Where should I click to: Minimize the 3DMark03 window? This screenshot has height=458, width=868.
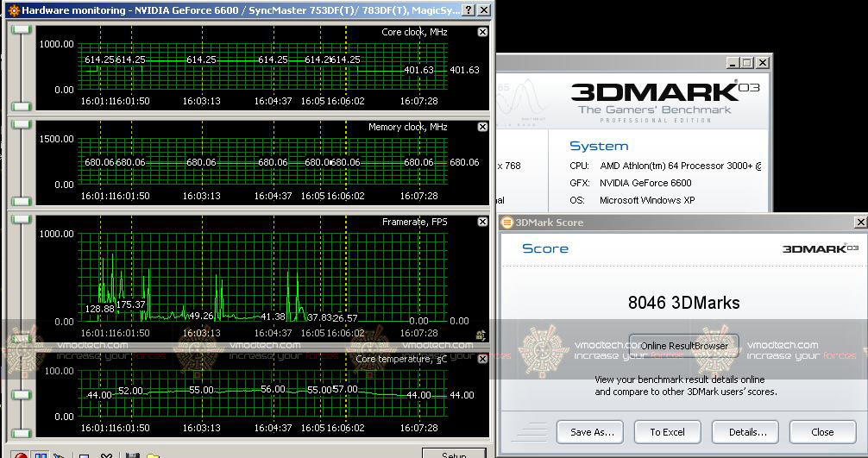pos(733,62)
